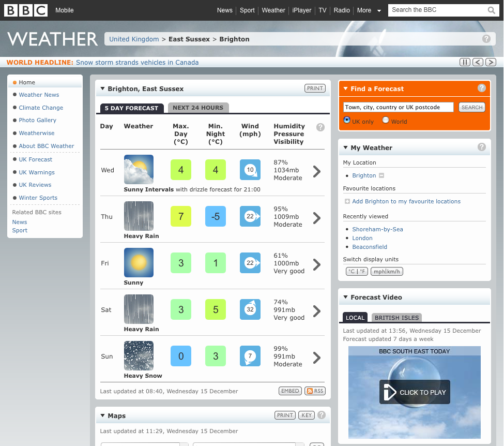Click the Town, city, country or postcode field
The height and width of the screenshot is (446, 504).
[398, 107]
